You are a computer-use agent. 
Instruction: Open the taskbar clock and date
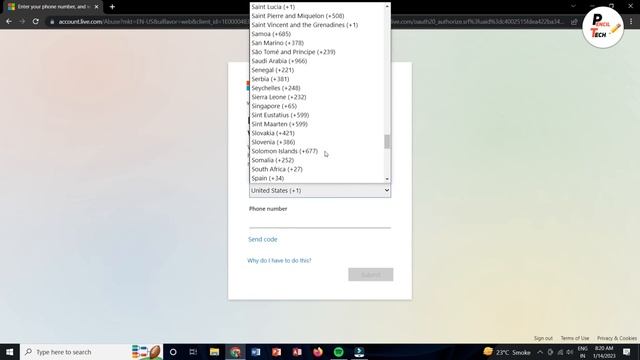[604, 352]
